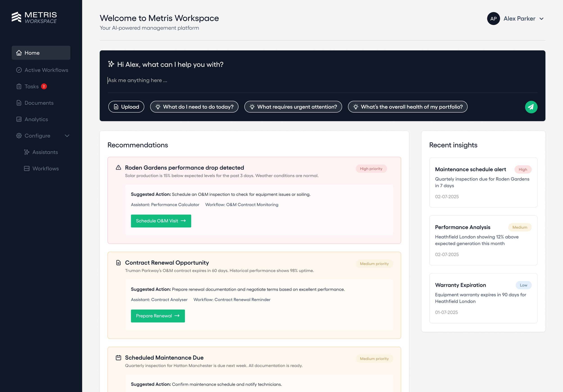This screenshot has width=563, height=392.
Task: Click the Metris Workspace logo
Action: (34, 17)
